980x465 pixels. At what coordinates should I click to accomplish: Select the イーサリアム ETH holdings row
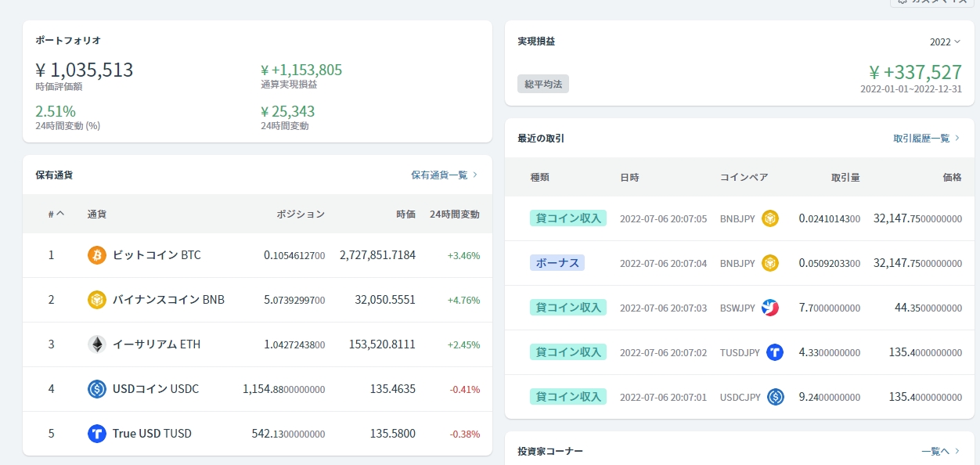tap(257, 344)
